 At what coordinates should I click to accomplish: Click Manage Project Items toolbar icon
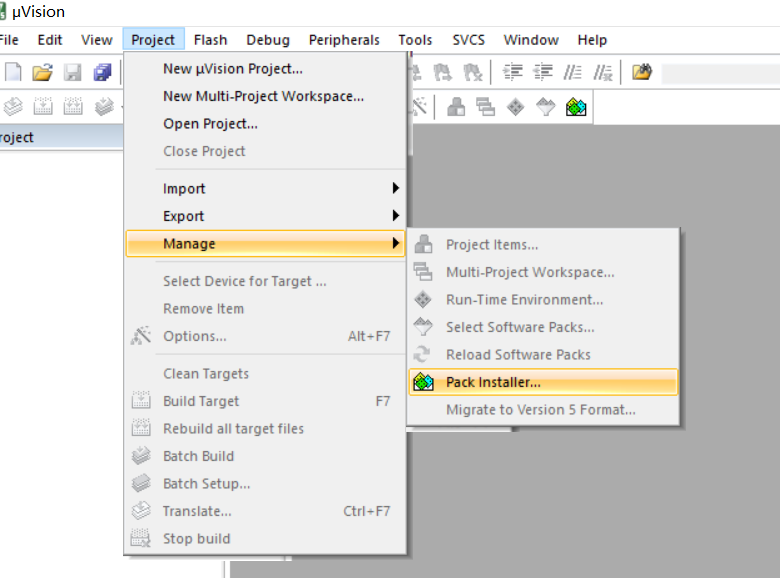click(x=456, y=106)
